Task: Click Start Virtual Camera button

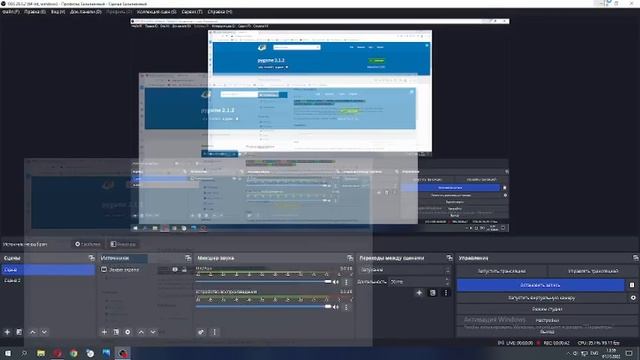Action: tap(541, 298)
